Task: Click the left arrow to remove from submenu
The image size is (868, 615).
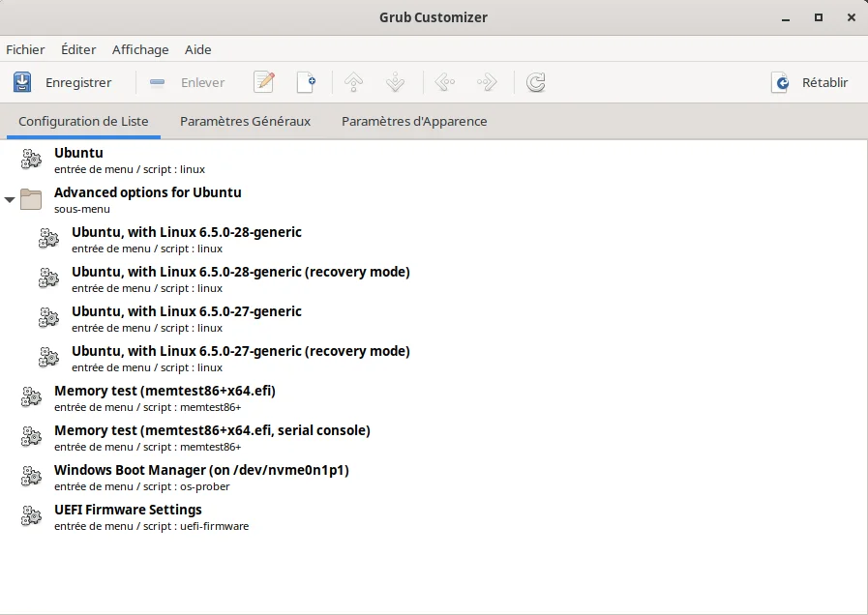Action: coord(444,82)
